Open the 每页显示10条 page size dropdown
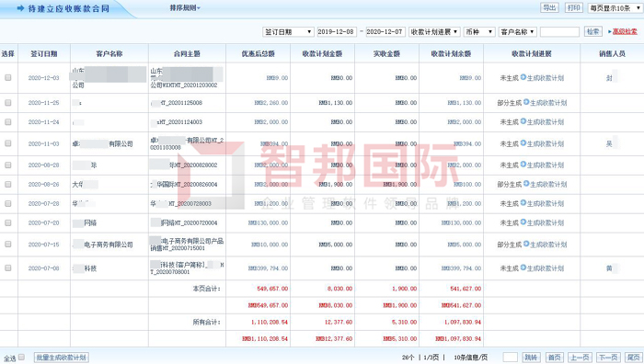Viewport: 644px width, 364px height. pyautogui.click(x=615, y=7)
